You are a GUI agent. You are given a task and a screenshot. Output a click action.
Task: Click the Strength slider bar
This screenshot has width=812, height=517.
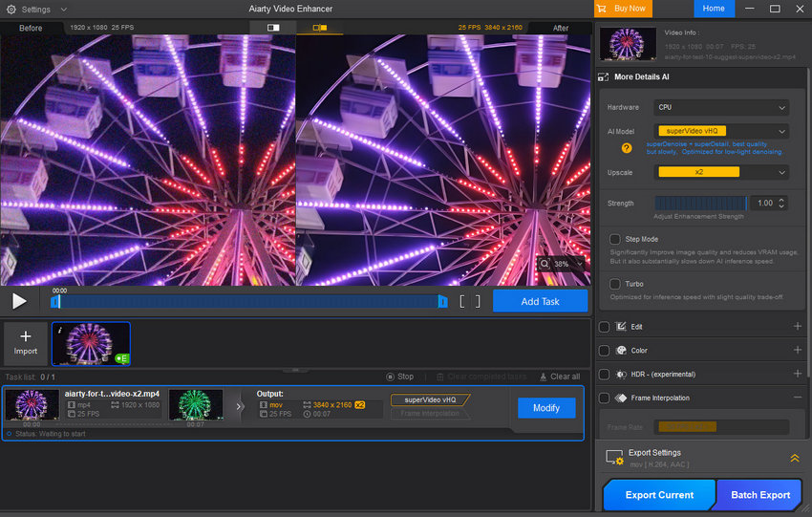[x=700, y=203]
